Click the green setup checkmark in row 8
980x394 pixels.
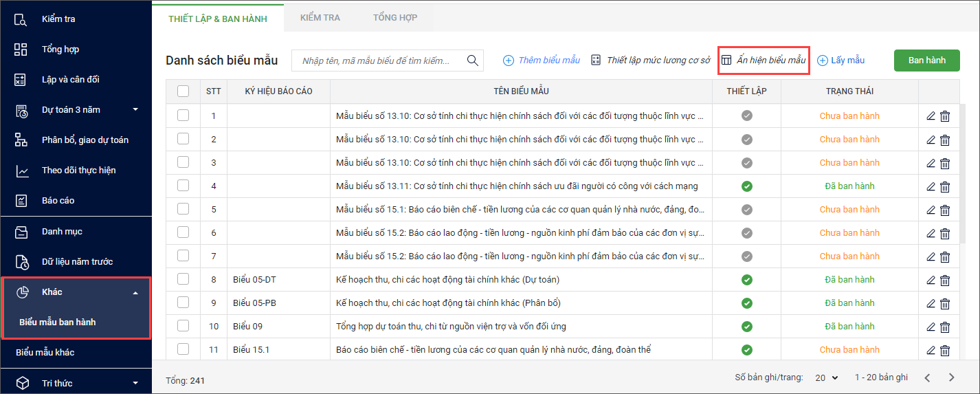tap(747, 280)
